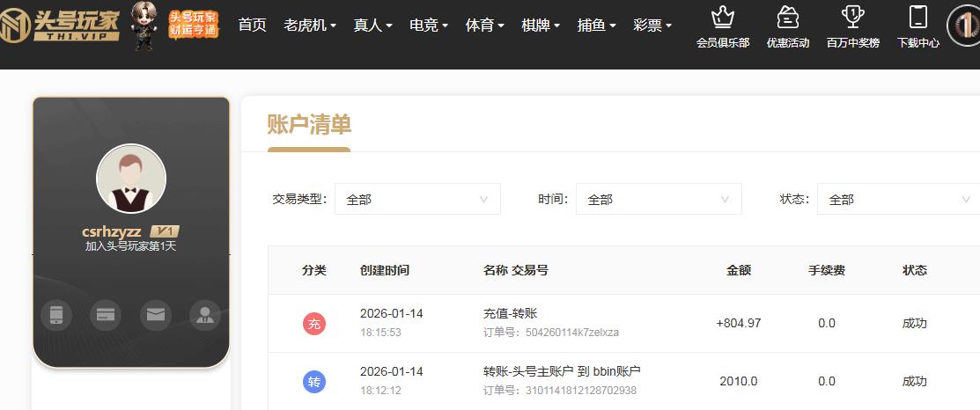Open the 电竞 navigation menu

click(429, 26)
